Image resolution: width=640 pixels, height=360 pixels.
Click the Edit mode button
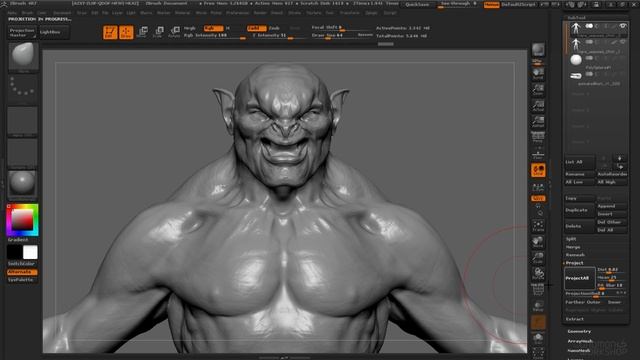pos(110,32)
